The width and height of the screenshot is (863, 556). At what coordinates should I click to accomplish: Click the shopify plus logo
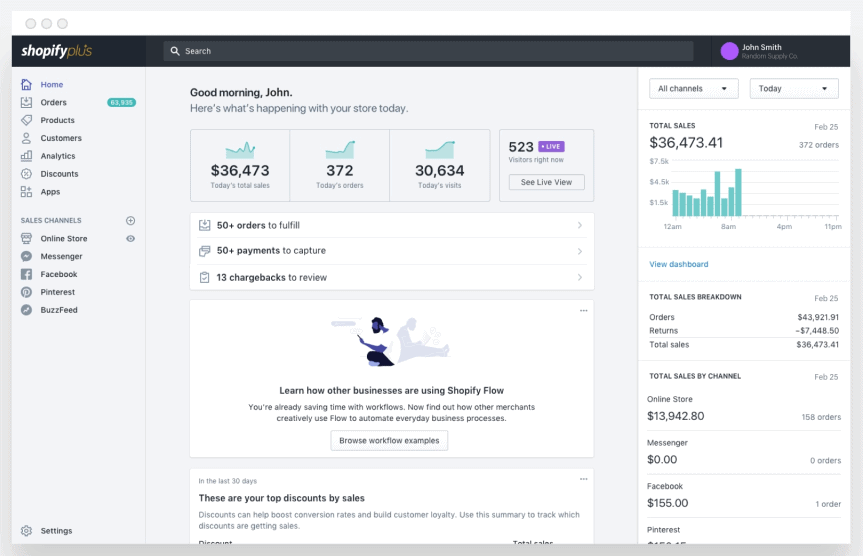pyautogui.click(x=57, y=51)
